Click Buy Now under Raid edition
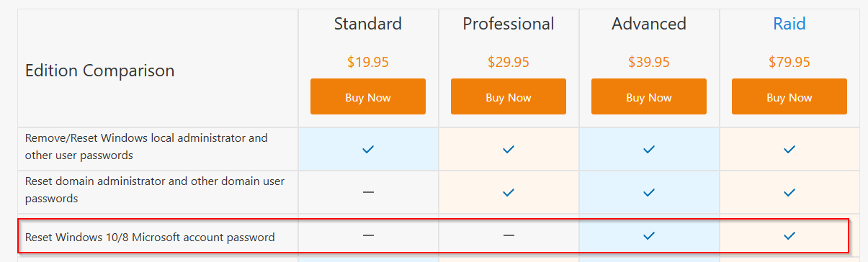The width and height of the screenshot is (868, 262). point(789,97)
